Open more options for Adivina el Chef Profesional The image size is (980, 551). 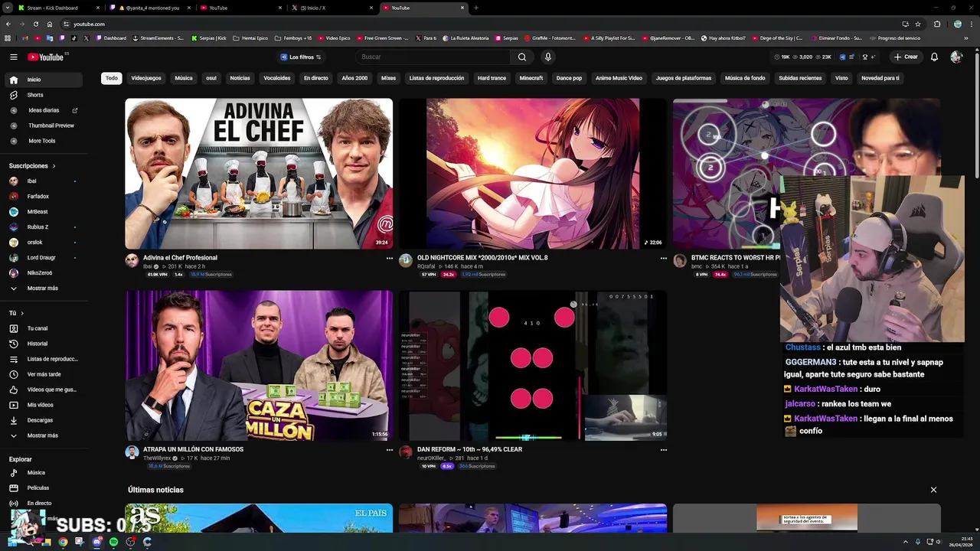(389, 259)
